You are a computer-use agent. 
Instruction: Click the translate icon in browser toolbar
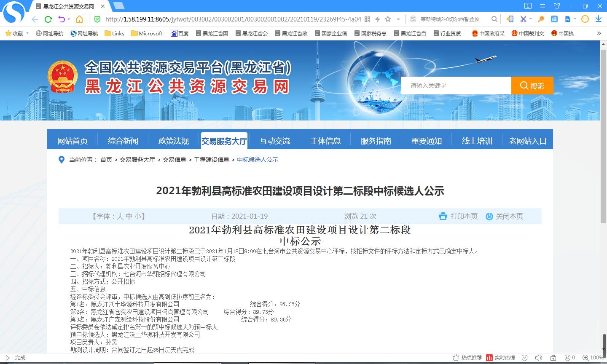(x=554, y=19)
